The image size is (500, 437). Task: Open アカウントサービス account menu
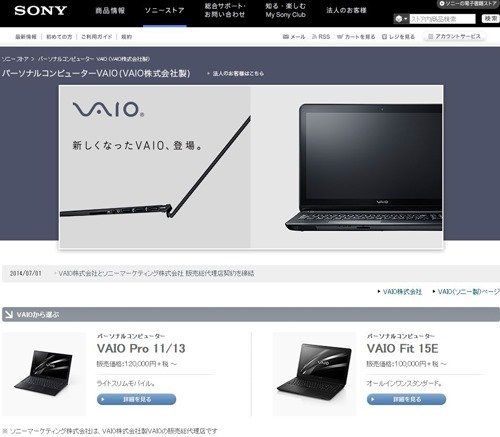pyautogui.click(x=454, y=36)
